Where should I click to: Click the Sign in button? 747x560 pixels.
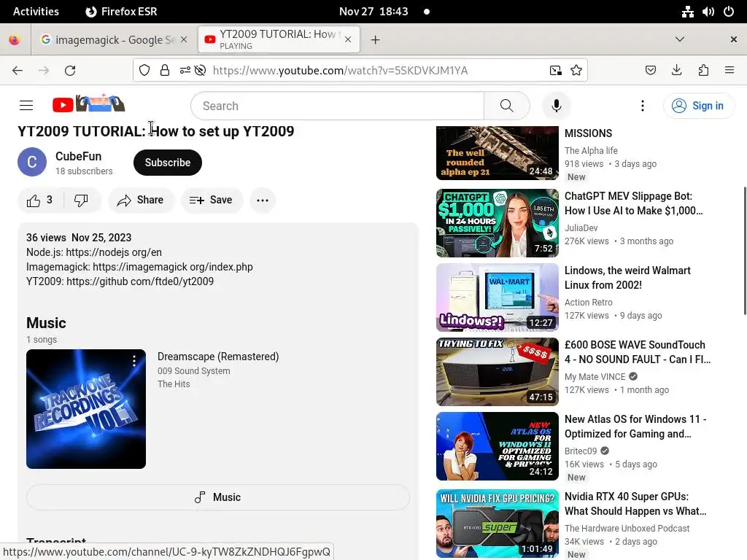click(x=698, y=106)
